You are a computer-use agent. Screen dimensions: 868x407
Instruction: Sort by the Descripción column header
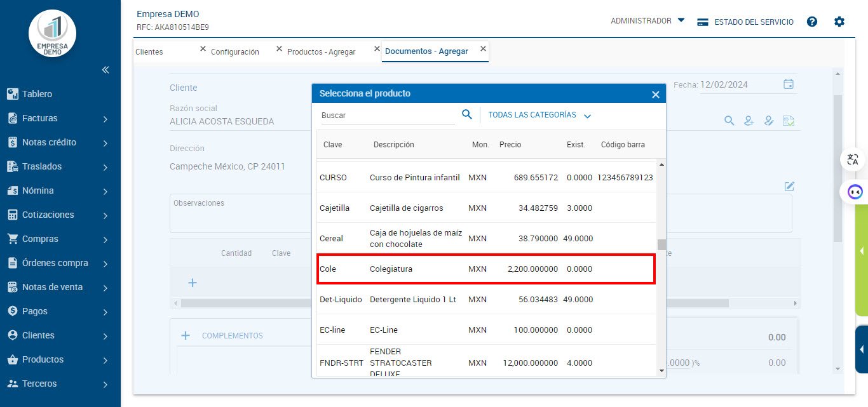(x=394, y=145)
